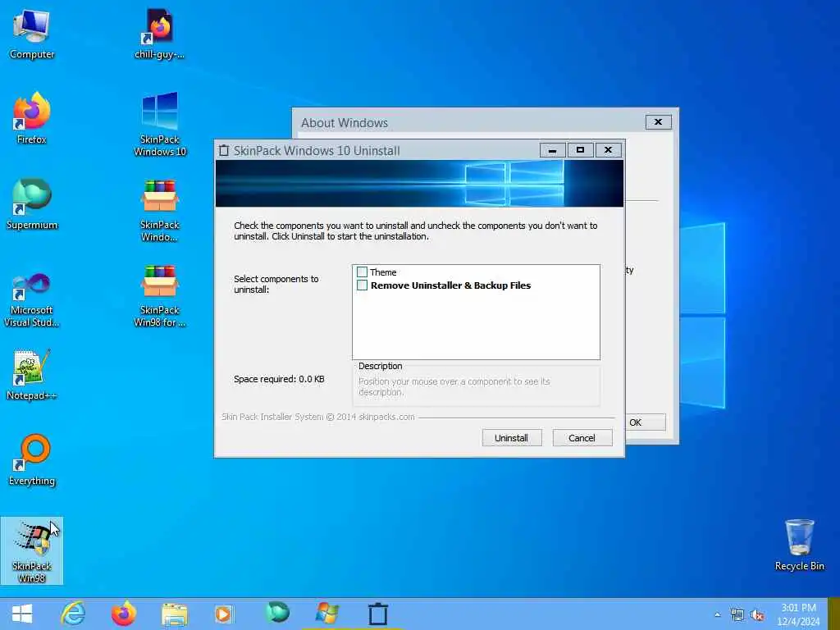
Task: Open the Start menu button
Action: [22, 614]
